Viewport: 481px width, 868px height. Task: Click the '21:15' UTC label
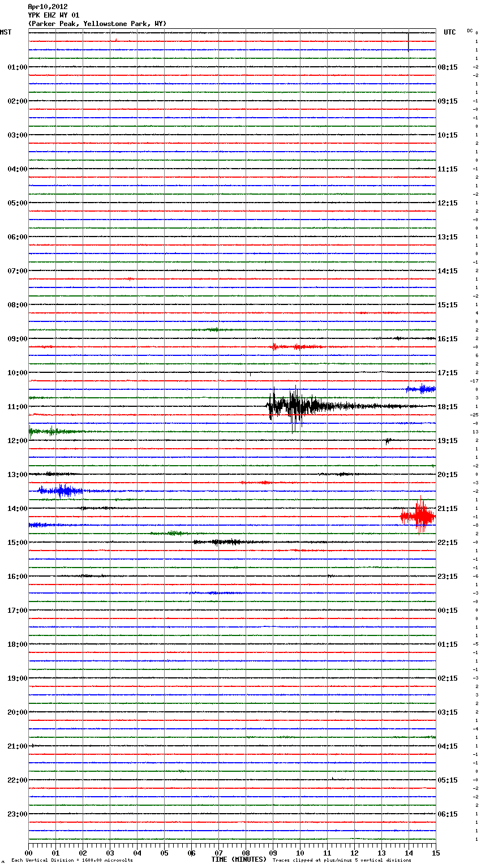pos(448,509)
